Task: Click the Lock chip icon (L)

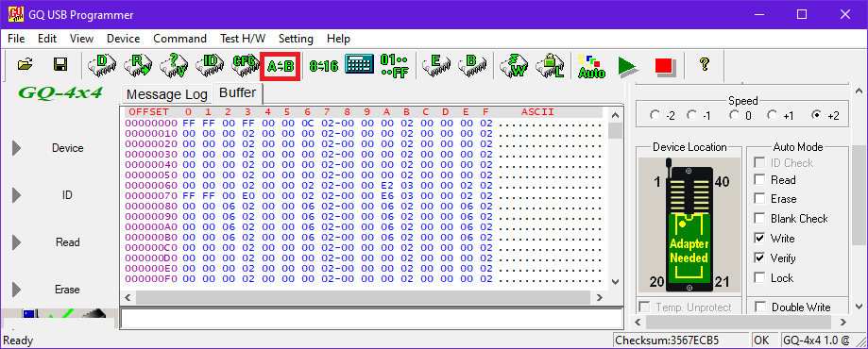Action: (x=550, y=66)
